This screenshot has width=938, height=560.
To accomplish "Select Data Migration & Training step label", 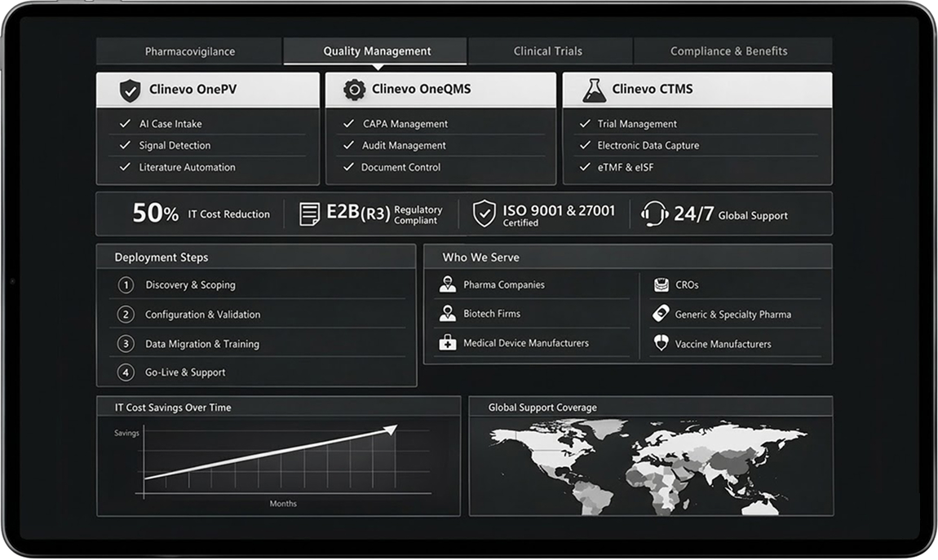I will click(202, 344).
